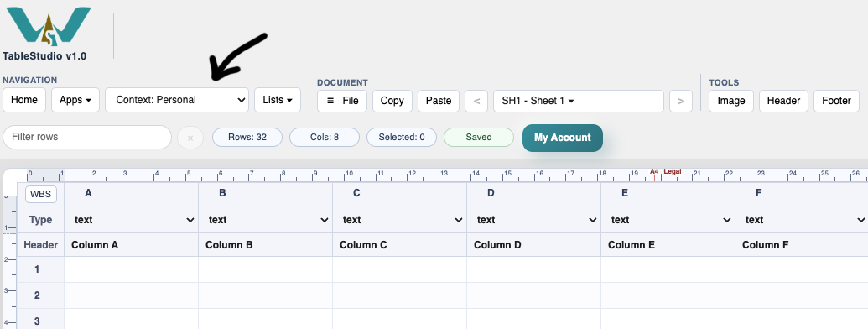Click the TableStudio logo icon
This screenshot has height=329, width=868.
[48, 26]
